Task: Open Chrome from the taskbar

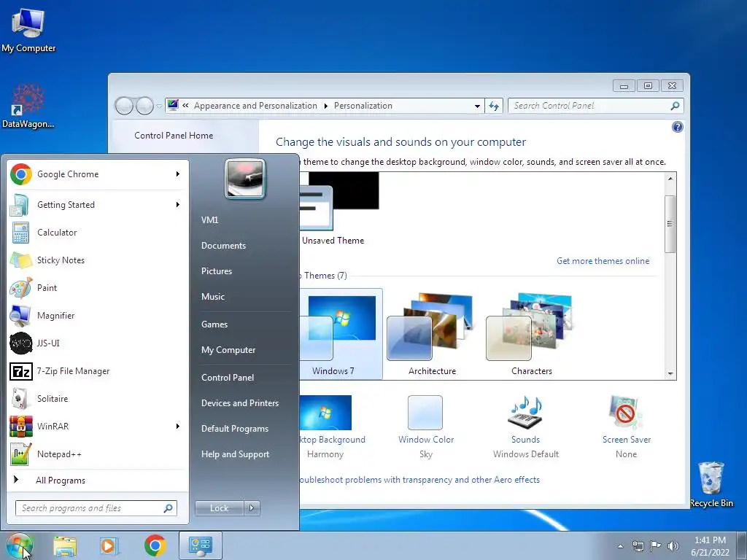Action: (155, 545)
